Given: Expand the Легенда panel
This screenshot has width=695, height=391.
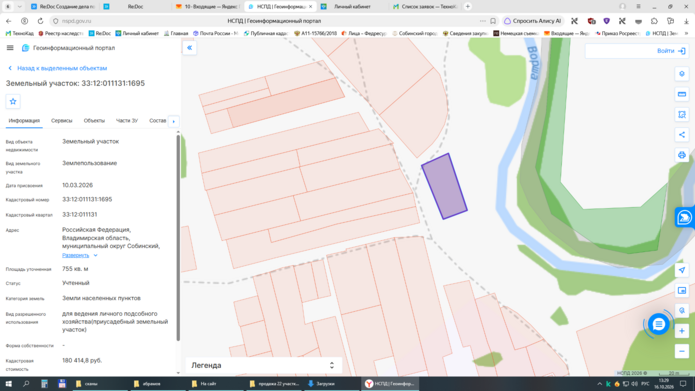Looking at the screenshot, I should (x=263, y=365).
